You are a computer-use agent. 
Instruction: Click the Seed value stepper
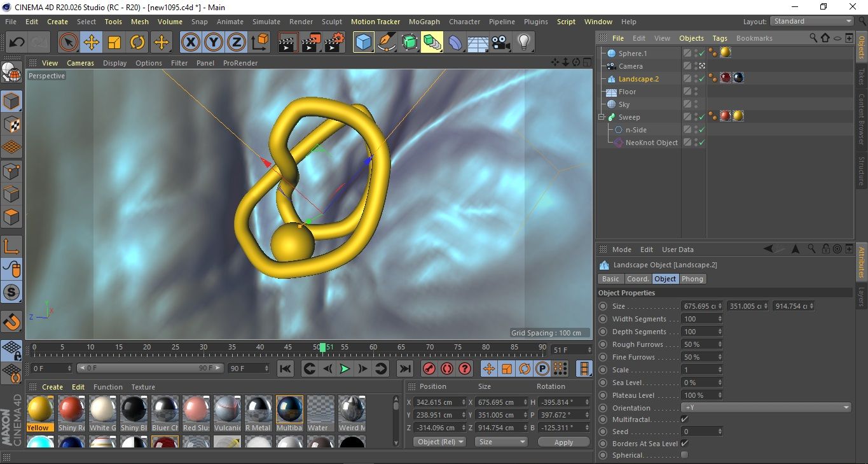point(720,432)
